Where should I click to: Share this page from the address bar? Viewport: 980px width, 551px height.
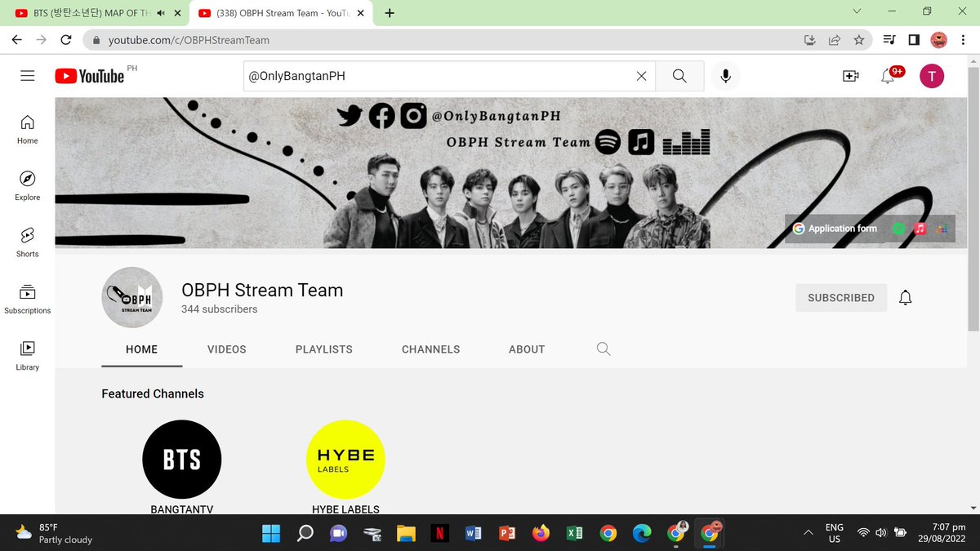[x=834, y=40]
